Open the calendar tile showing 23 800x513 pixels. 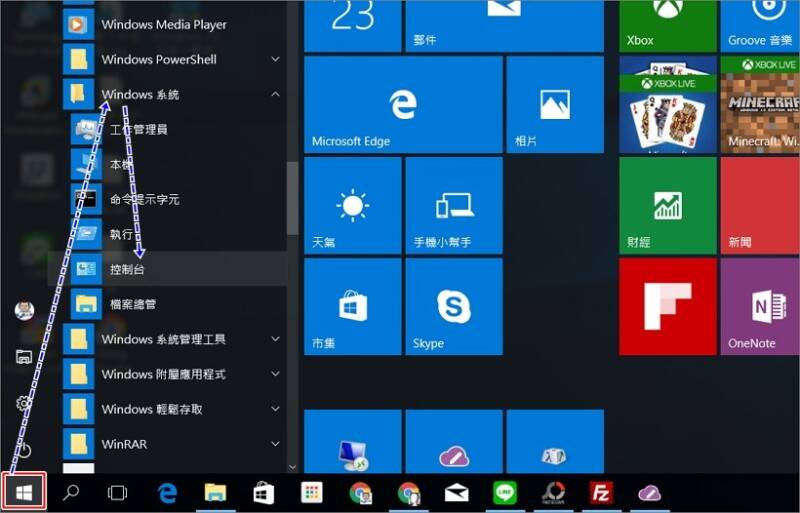(353, 26)
